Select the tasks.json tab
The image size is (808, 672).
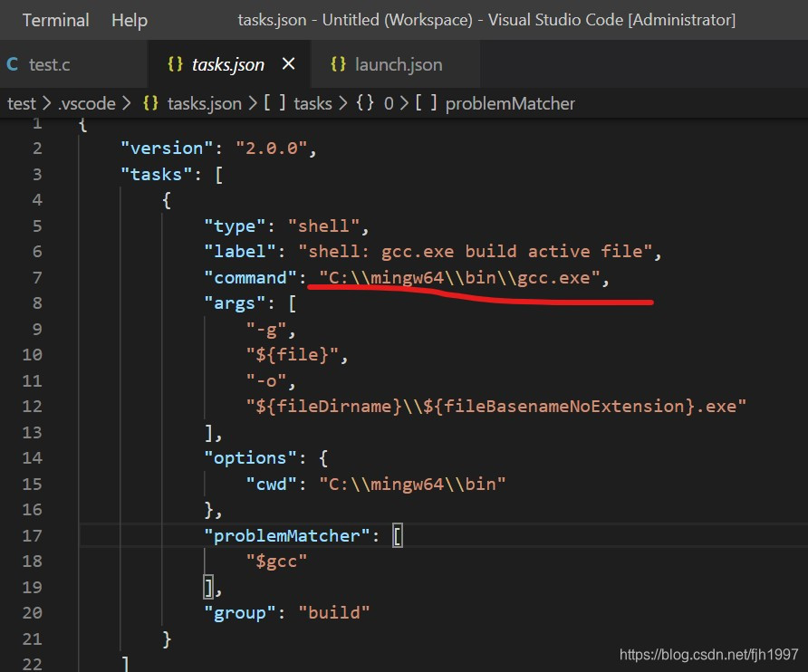pyautogui.click(x=227, y=64)
